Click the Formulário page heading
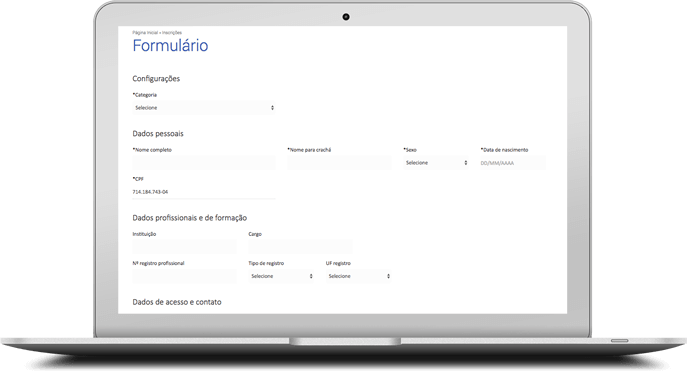Image resolution: width=687 pixels, height=371 pixels. [170, 46]
